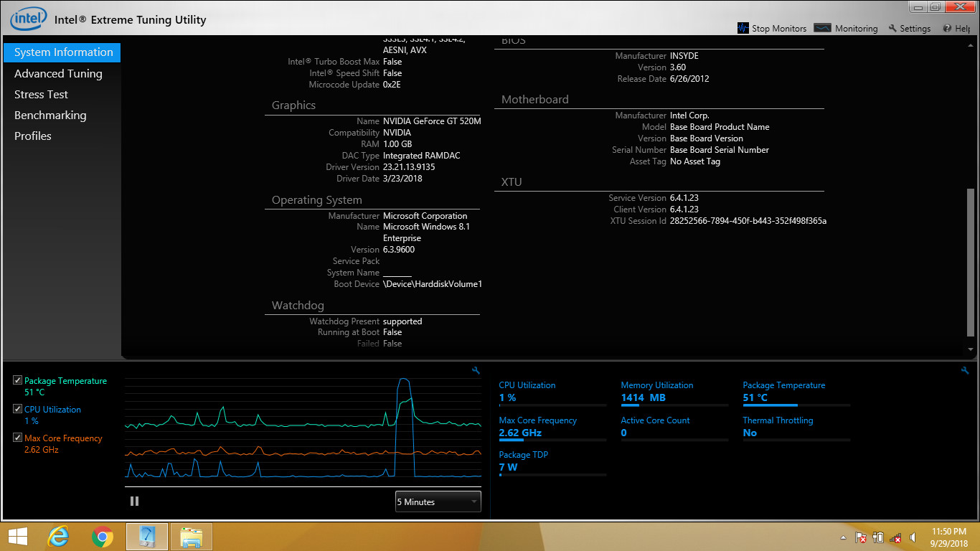
Task: Click the Memory Utilization monitor tile
Action: (x=674, y=393)
